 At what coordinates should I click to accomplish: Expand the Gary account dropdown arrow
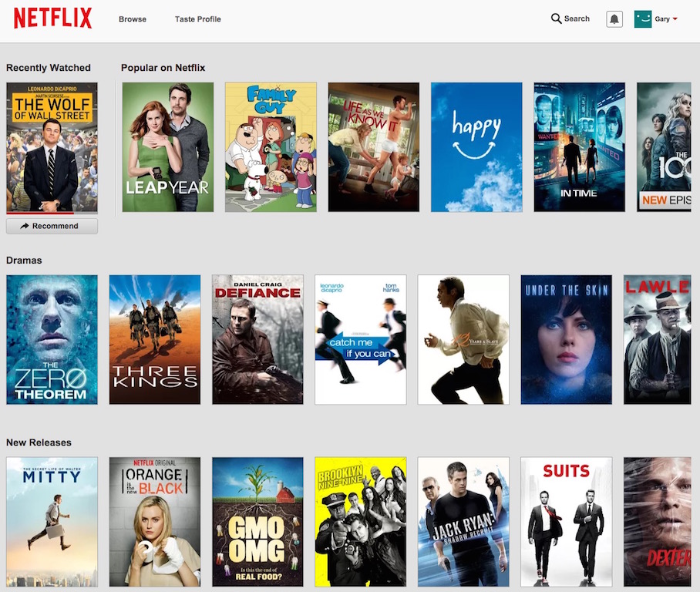pyautogui.click(x=675, y=18)
